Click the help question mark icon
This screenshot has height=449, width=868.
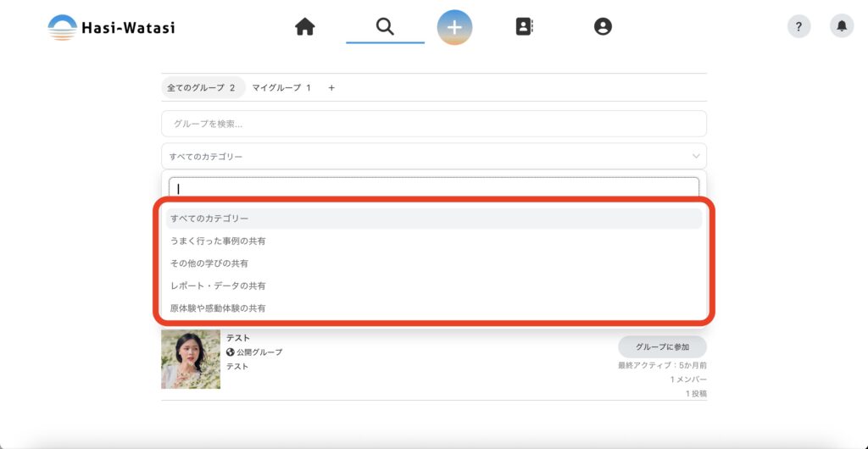click(798, 27)
